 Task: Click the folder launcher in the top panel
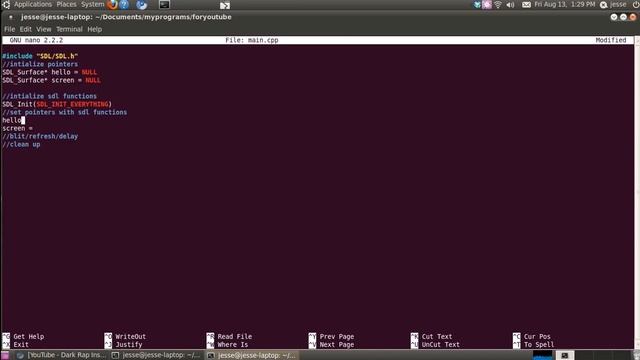tap(225, 5)
